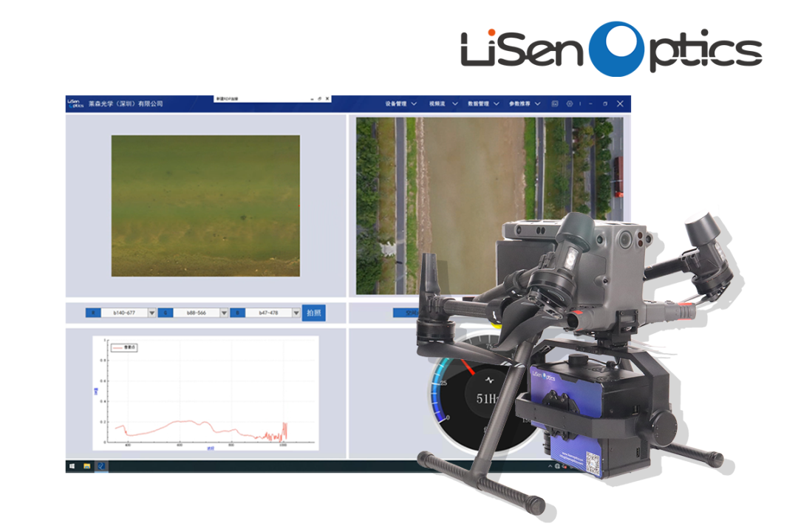This screenshot has width=798, height=532.
Task: Click the spectral curve chart
Action: (x=205, y=393)
